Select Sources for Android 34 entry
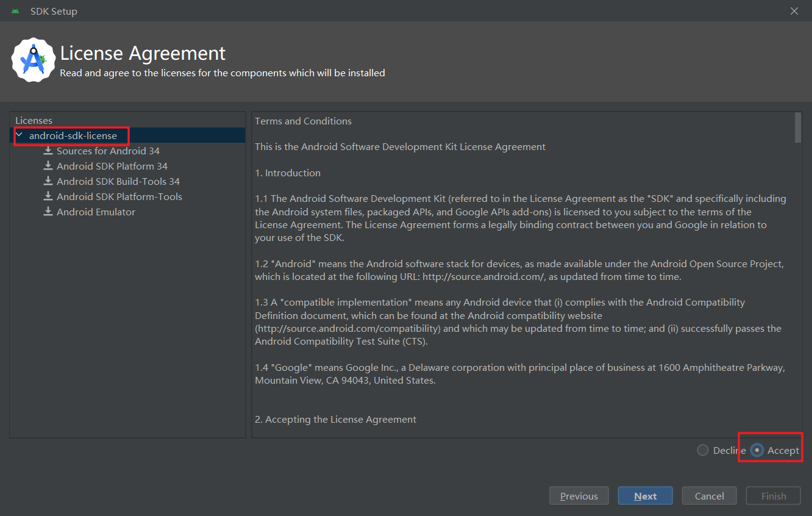The width and height of the screenshot is (812, 516). (108, 151)
